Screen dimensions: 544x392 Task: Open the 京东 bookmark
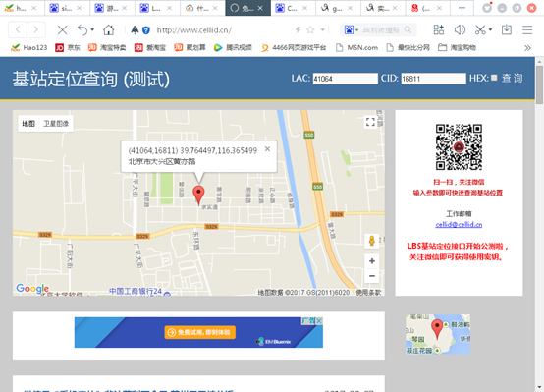coord(68,47)
